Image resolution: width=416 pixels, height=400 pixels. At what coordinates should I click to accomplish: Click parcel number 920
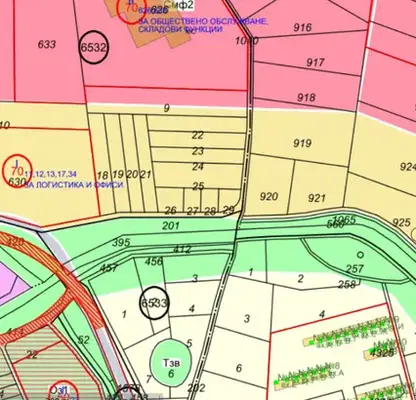coord(269,196)
